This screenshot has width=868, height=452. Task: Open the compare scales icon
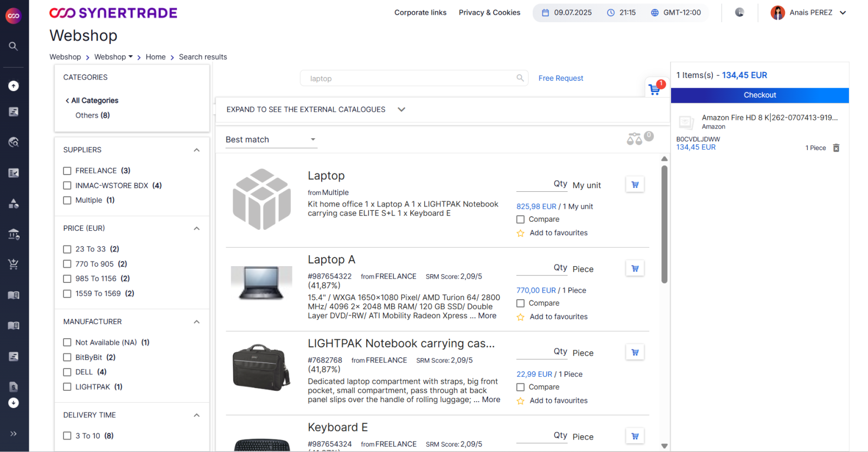point(634,139)
